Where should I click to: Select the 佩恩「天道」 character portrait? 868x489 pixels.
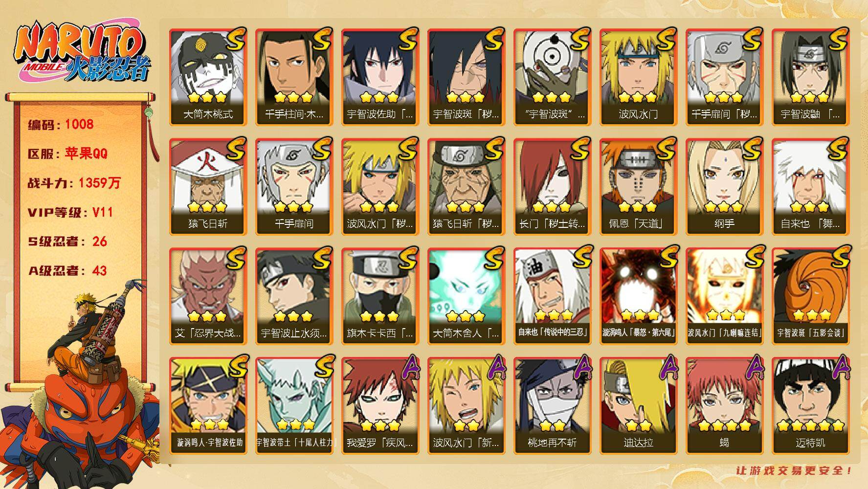pyautogui.click(x=638, y=186)
